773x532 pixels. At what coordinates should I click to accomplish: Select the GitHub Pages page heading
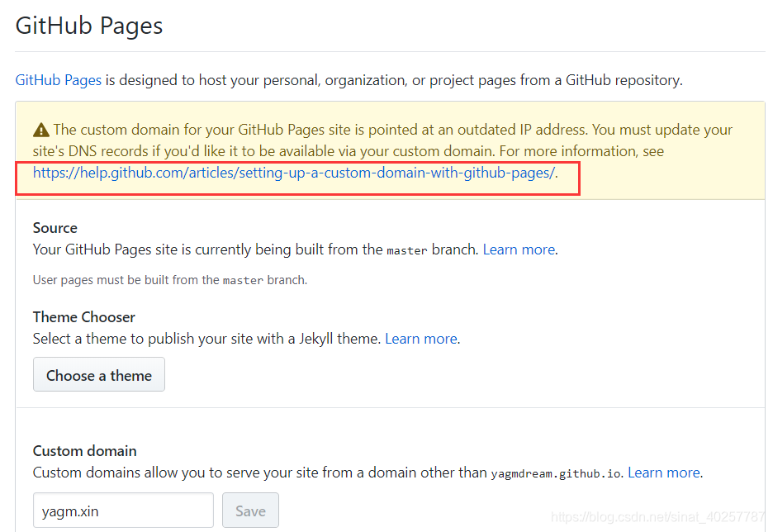pos(88,26)
